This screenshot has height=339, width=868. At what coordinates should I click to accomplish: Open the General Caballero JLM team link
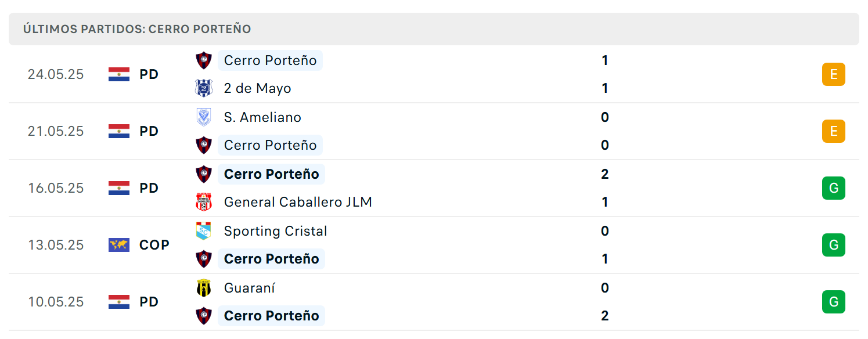click(x=298, y=202)
